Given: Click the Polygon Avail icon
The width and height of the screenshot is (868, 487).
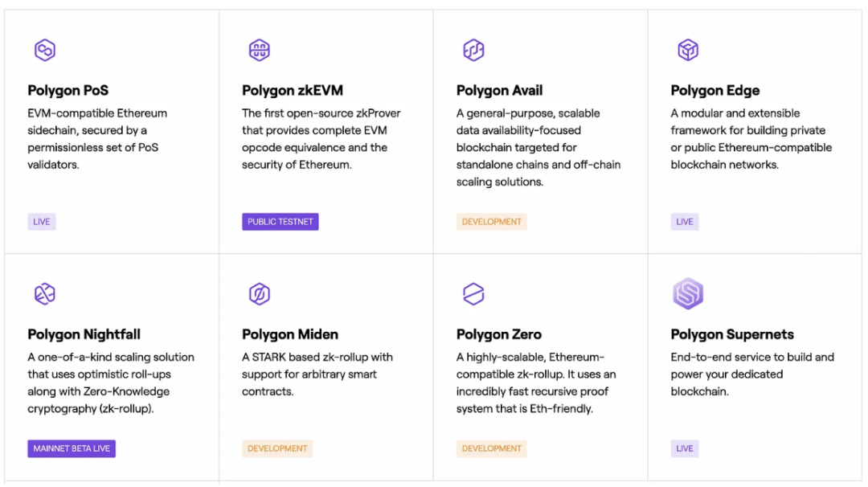Looking at the screenshot, I should coord(473,51).
